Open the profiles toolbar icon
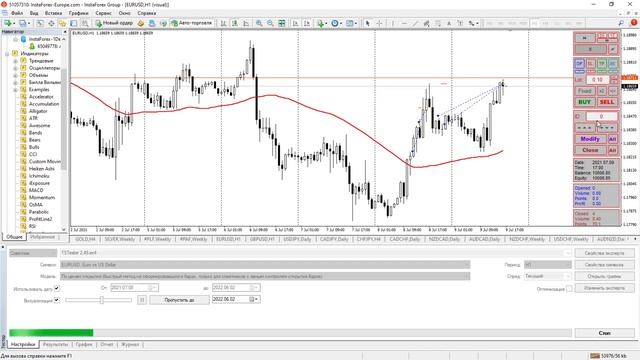 coord(24,23)
